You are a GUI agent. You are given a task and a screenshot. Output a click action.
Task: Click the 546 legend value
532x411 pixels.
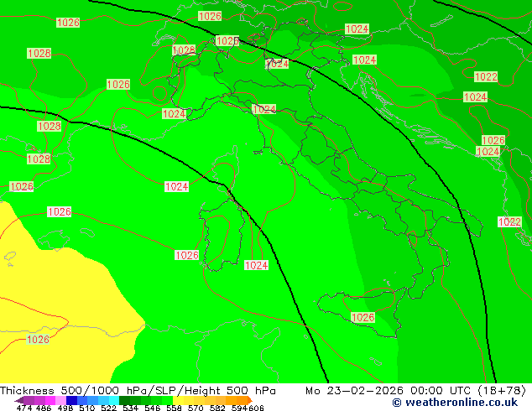[x=153, y=408]
